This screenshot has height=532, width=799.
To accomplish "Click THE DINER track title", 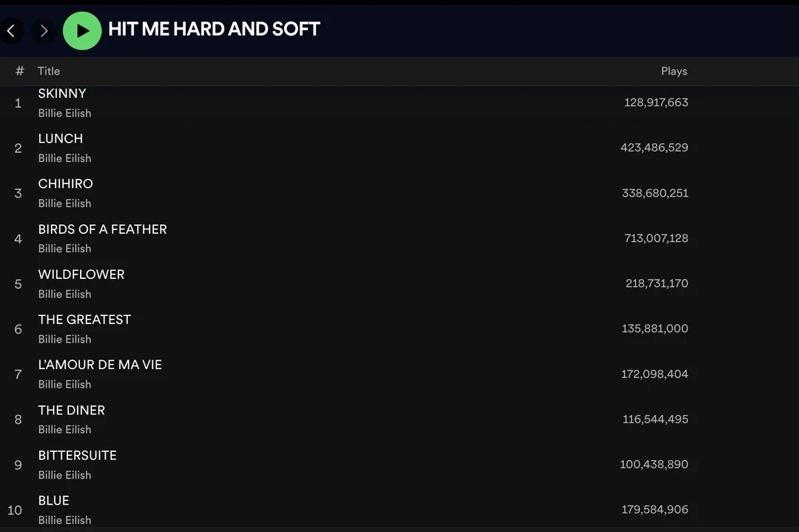I will [x=71, y=410].
